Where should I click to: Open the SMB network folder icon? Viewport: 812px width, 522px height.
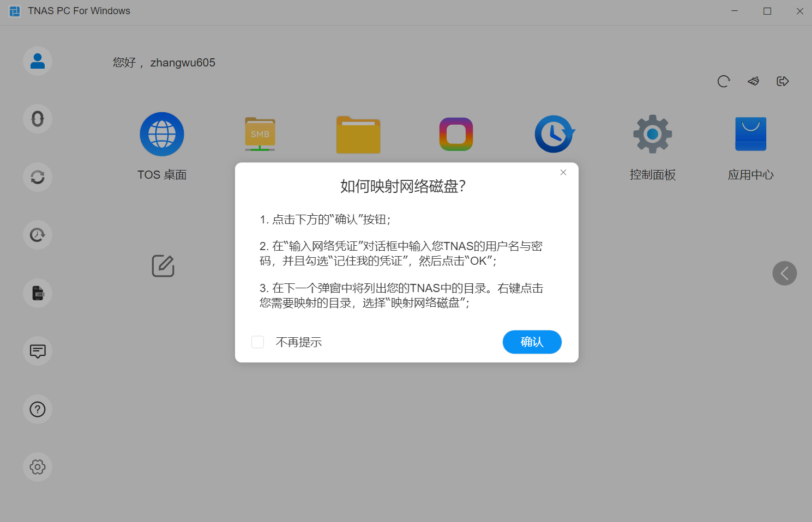coord(260,134)
